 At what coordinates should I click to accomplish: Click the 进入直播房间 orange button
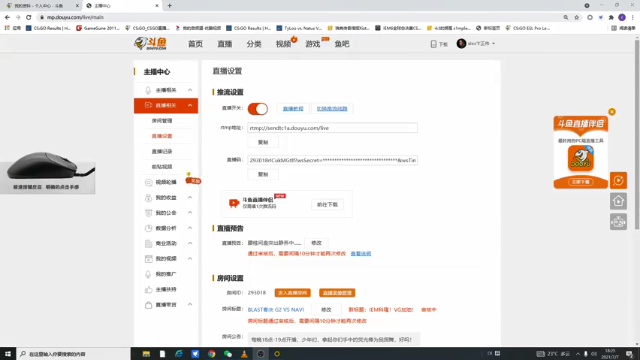(x=293, y=293)
